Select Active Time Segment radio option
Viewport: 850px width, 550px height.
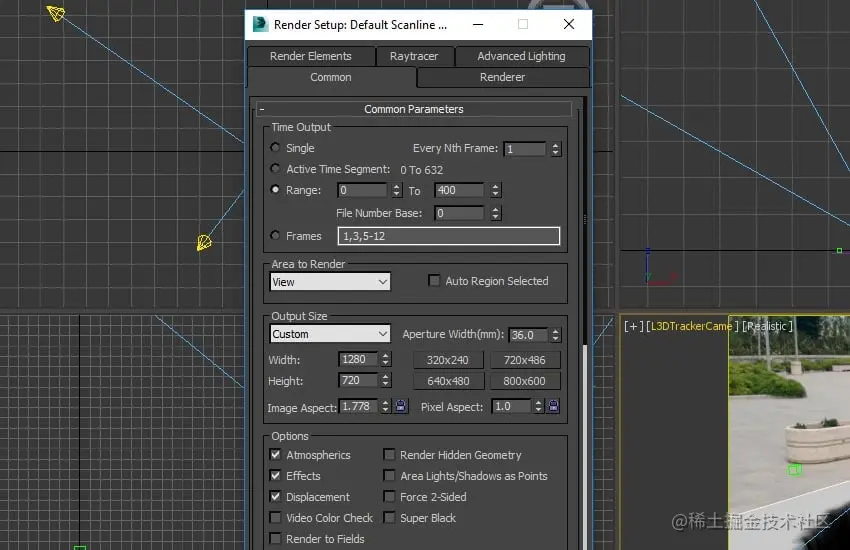coord(275,169)
